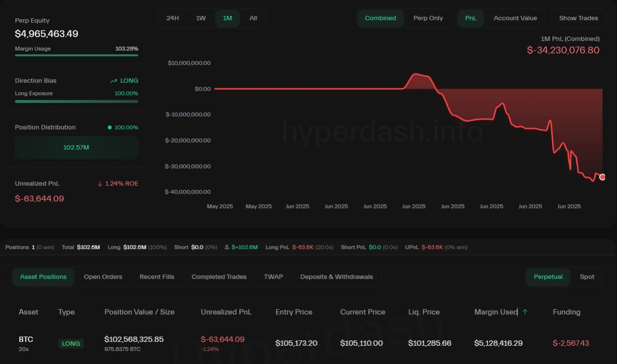The image size is (617, 364).
Task: Switch chart to Perp Only mode
Action: [428, 18]
